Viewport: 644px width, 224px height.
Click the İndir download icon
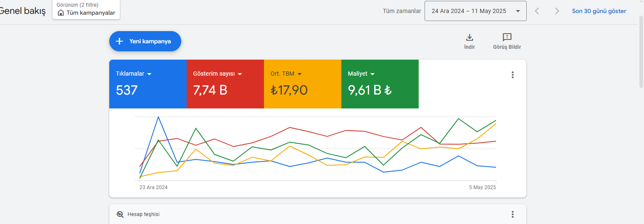pyautogui.click(x=470, y=37)
